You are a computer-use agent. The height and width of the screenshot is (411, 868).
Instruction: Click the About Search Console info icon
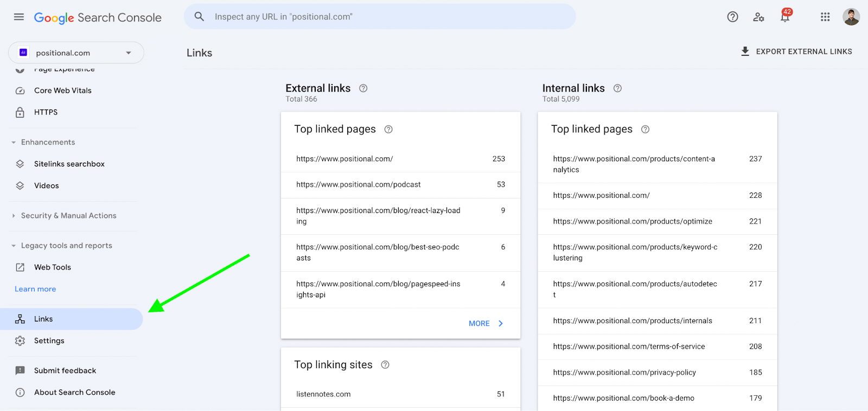tap(20, 393)
